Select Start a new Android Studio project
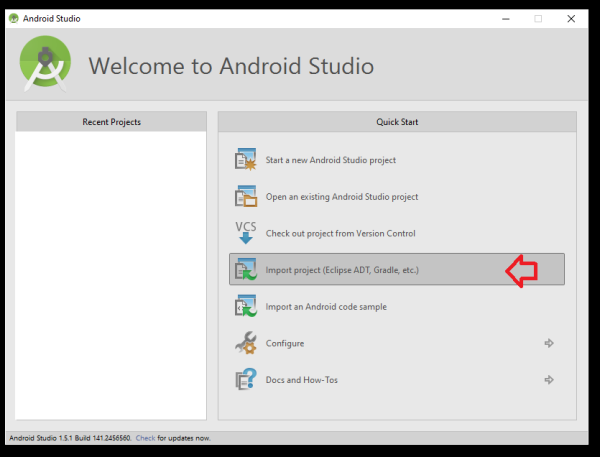Screen dimensions: 600x457 coord(331,160)
